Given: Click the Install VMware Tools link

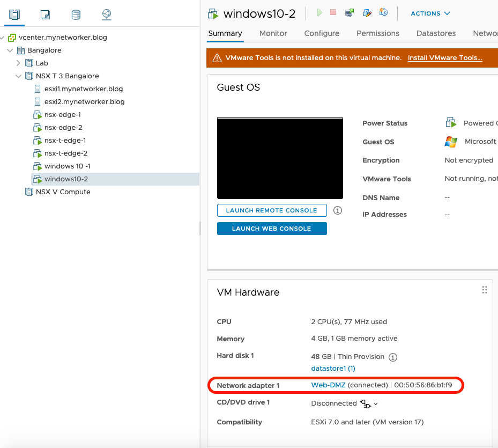Looking at the screenshot, I should (445, 58).
